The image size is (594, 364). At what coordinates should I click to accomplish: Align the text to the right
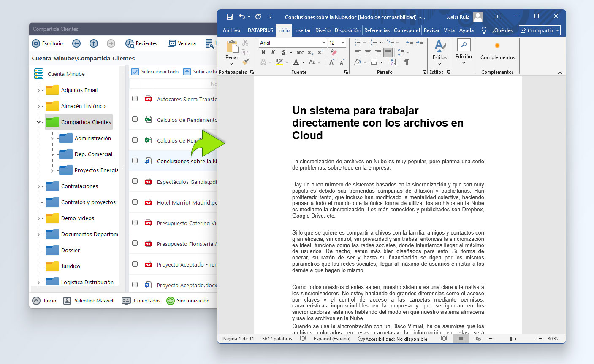[378, 52]
